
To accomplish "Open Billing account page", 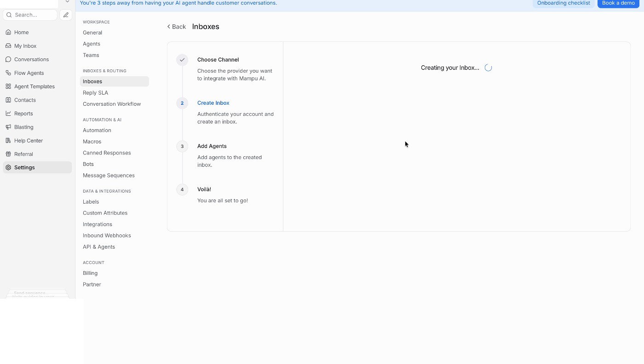I will coord(90,273).
